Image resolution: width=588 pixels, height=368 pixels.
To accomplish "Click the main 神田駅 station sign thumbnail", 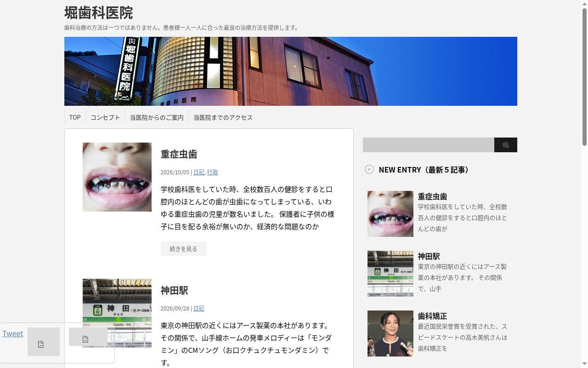I will point(117,313).
